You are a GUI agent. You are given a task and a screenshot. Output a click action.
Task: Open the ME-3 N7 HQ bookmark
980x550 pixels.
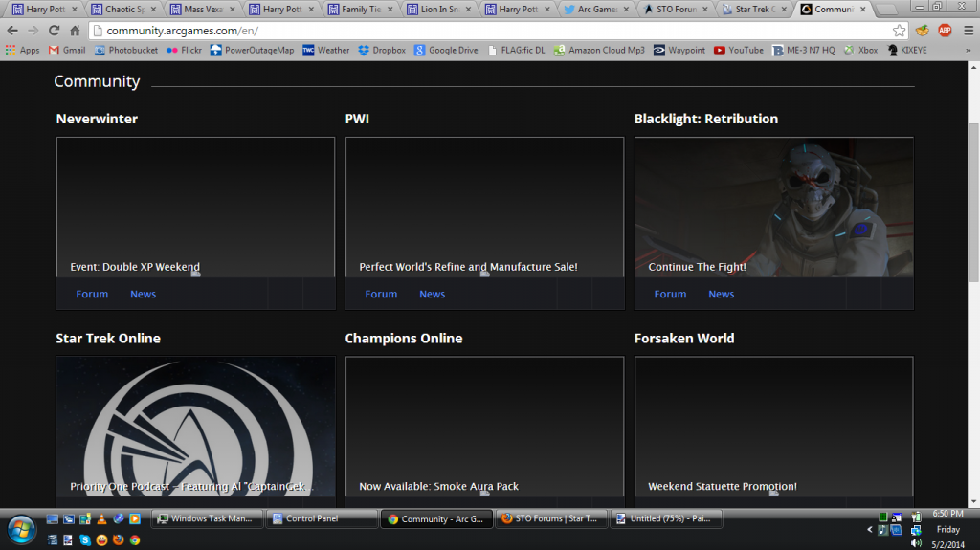[x=804, y=50]
